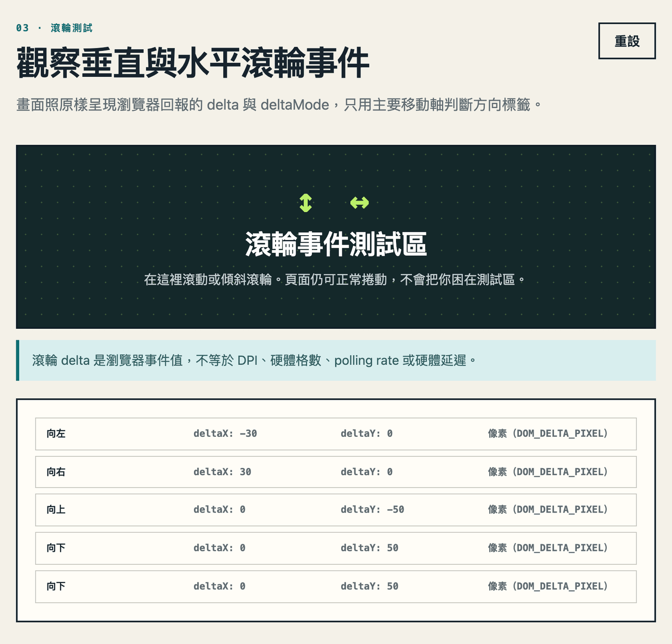
Task: Click the deltaY: -50 value
Action: pos(372,510)
